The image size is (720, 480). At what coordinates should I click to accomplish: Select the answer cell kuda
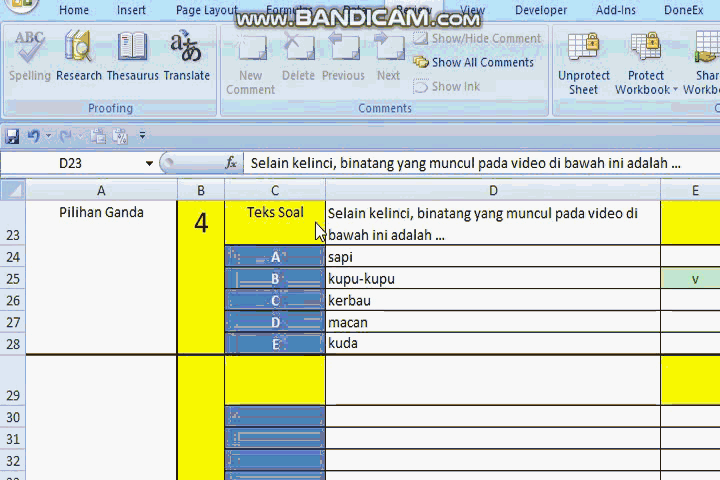493,344
